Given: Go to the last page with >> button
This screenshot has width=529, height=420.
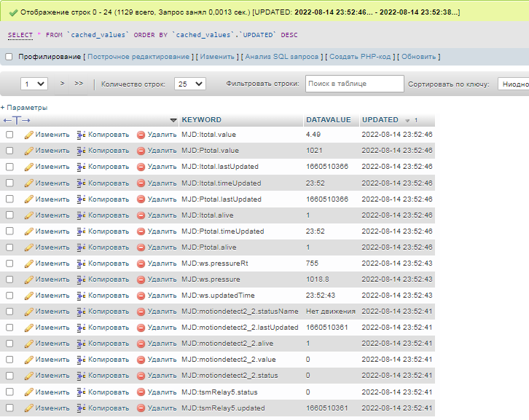Looking at the screenshot, I should tap(79, 84).
